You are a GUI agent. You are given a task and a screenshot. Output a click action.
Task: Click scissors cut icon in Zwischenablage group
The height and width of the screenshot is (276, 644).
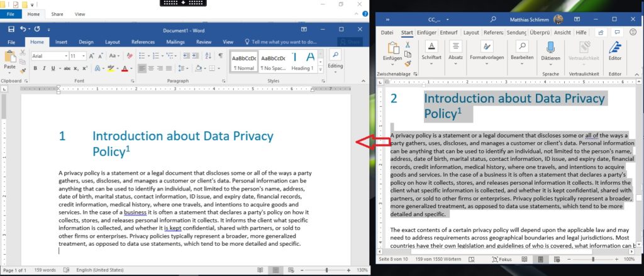tap(408, 45)
